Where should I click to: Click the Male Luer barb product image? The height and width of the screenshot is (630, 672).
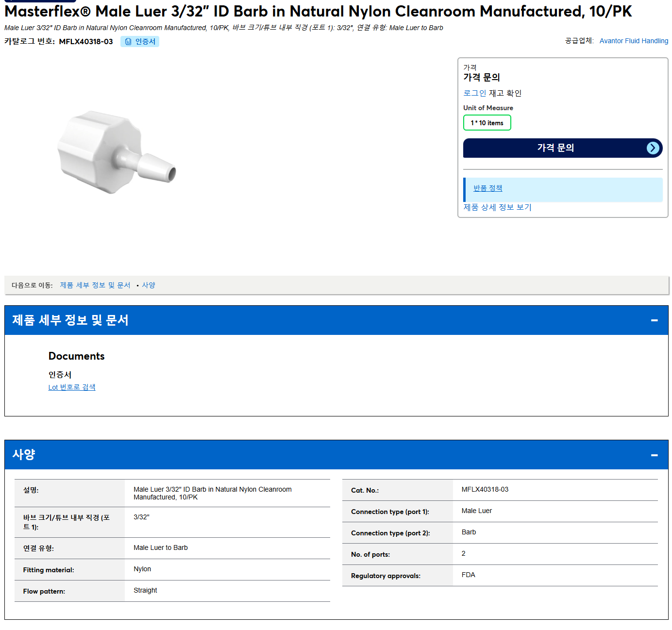(117, 152)
